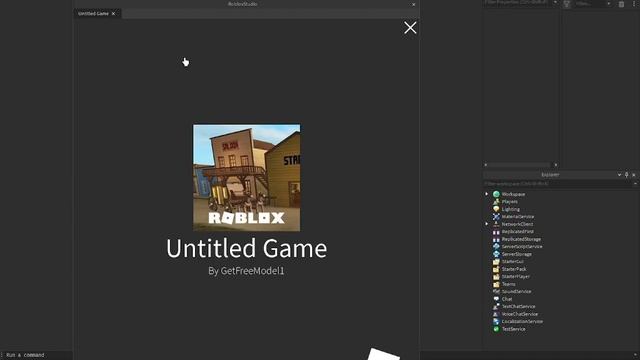Click the 'Untitled Game' title text

[x=247, y=249]
